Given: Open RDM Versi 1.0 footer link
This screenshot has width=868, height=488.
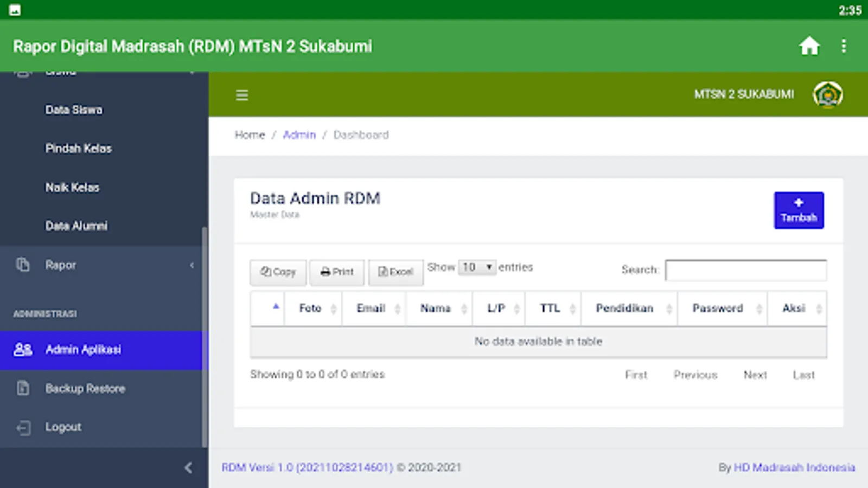Looking at the screenshot, I should (x=307, y=467).
